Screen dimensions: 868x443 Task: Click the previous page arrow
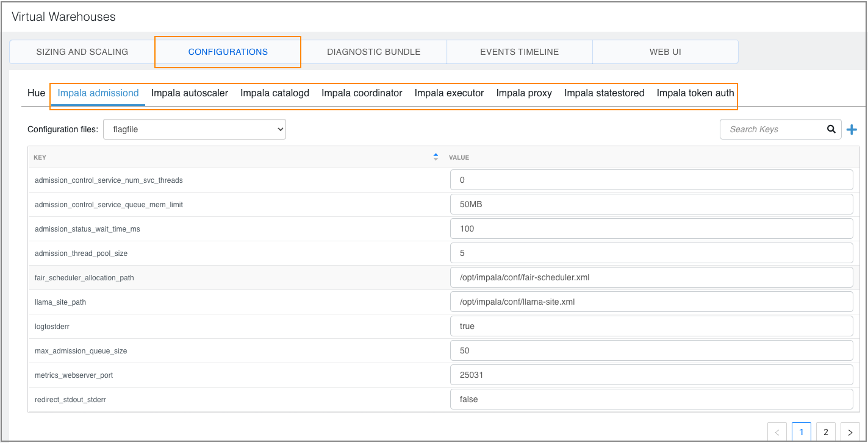[777, 432]
